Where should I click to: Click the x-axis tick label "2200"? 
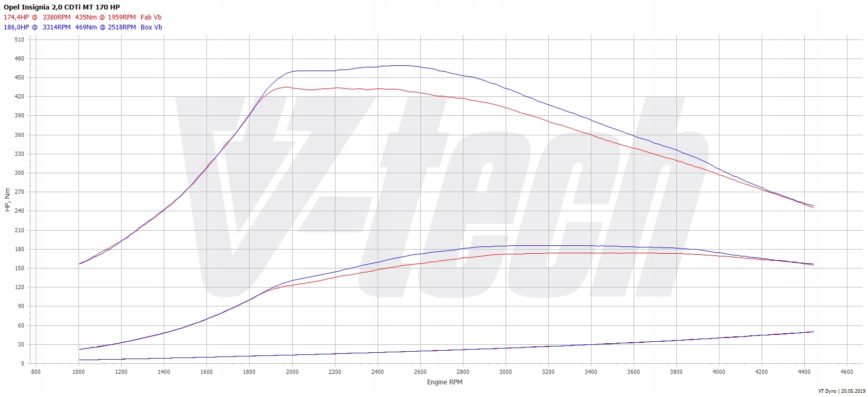pyautogui.click(x=334, y=372)
